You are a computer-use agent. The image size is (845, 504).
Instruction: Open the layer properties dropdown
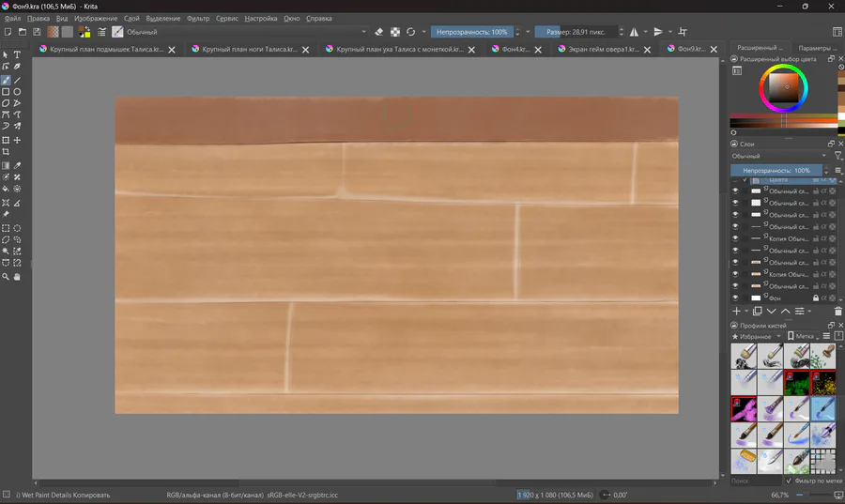click(802, 312)
